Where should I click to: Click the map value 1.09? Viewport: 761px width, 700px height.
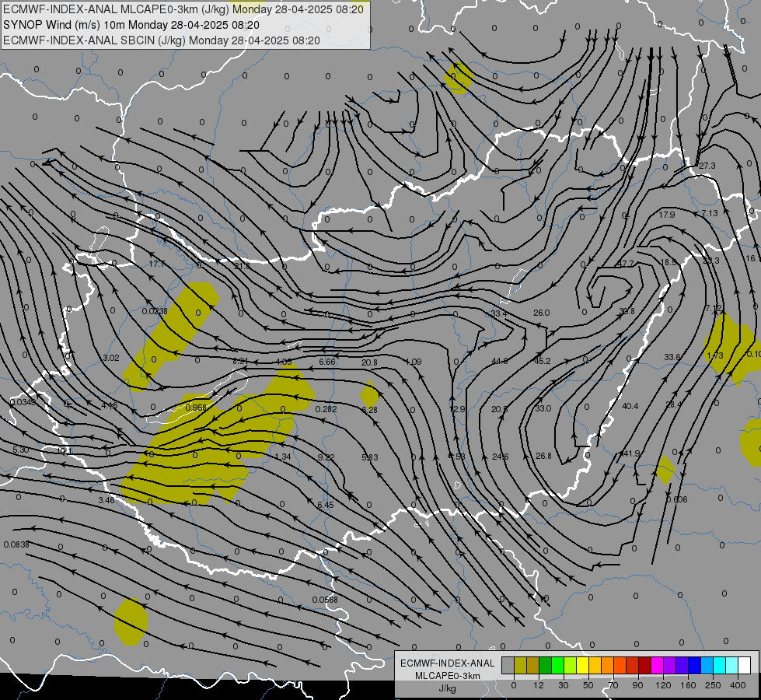pyautogui.click(x=413, y=362)
